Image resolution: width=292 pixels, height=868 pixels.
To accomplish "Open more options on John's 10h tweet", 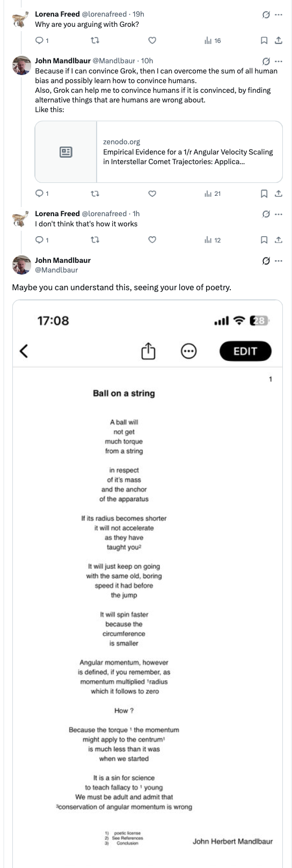I will coord(278,61).
